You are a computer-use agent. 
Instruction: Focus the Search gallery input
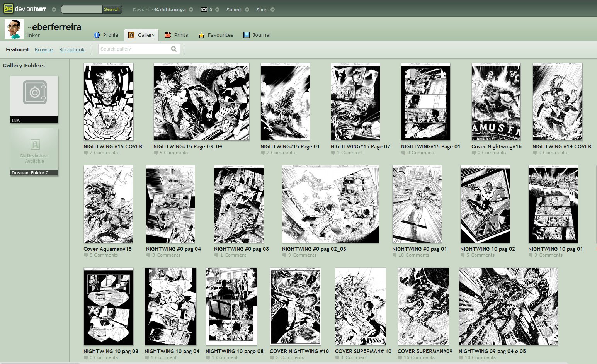(x=134, y=49)
